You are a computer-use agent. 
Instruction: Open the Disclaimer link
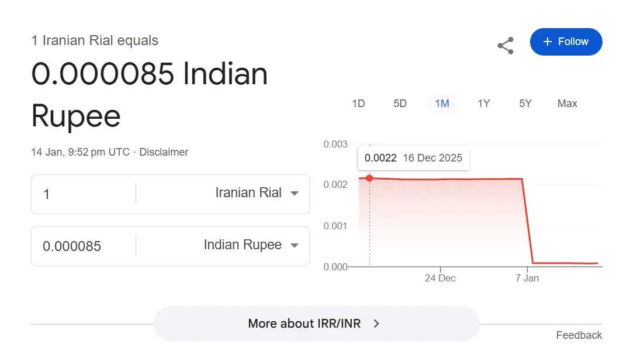[x=164, y=152]
